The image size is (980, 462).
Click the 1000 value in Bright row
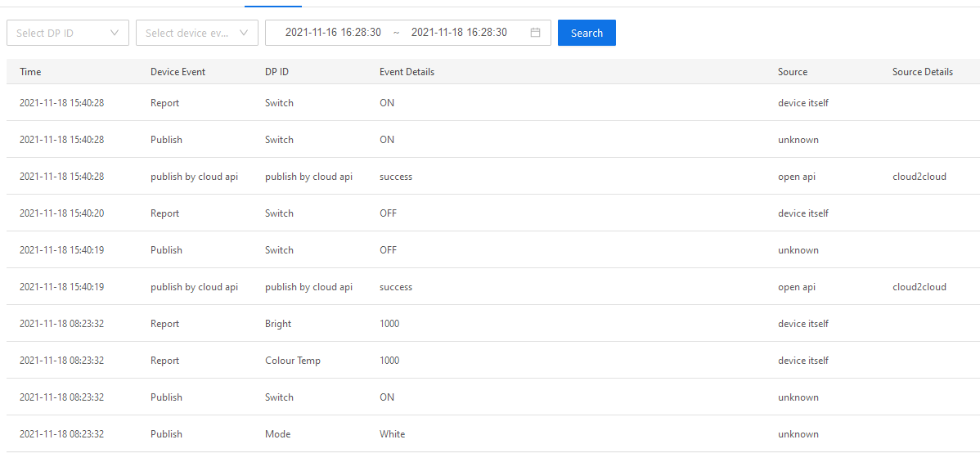tap(389, 324)
